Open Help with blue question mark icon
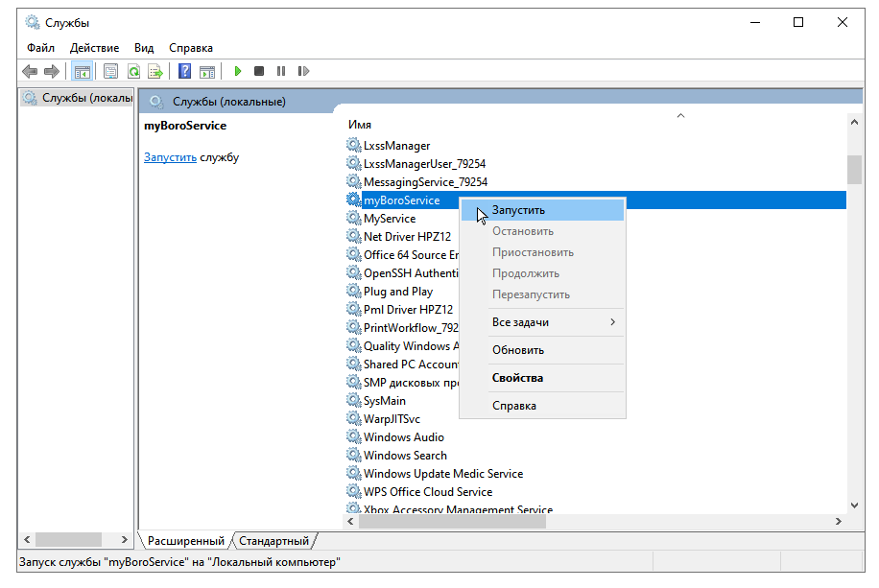Image resolution: width=879 pixels, height=588 pixels. click(184, 71)
